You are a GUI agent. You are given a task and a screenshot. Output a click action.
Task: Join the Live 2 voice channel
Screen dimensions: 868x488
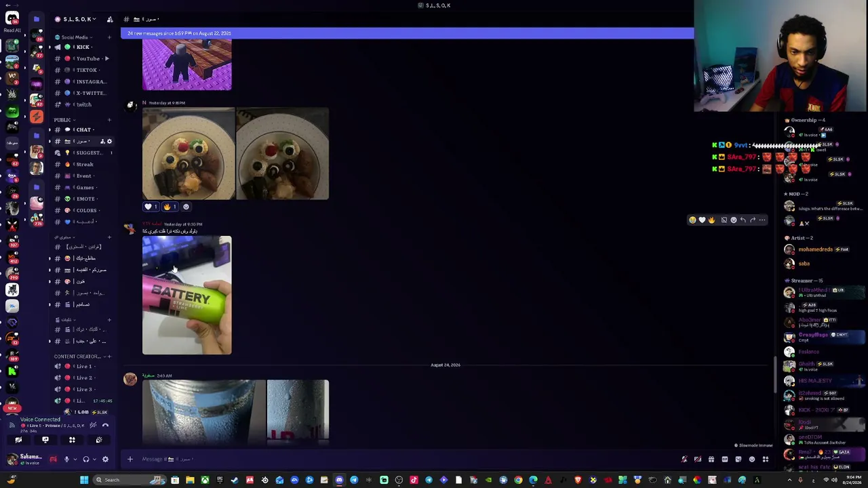pyautogui.click(x=83, y=378)
